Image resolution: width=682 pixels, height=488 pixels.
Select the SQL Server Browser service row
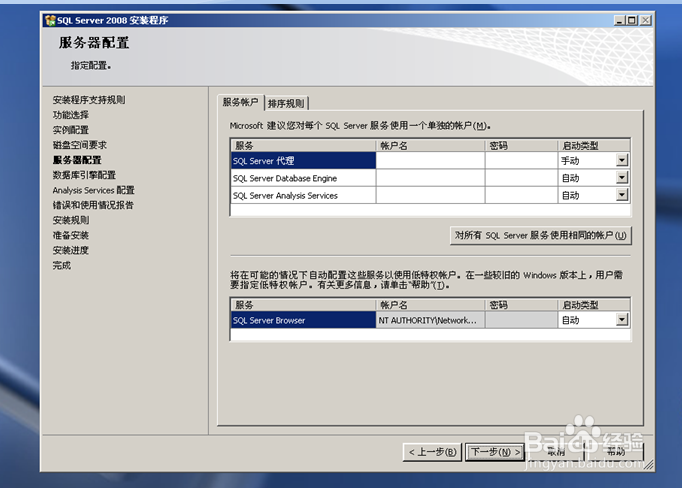pyautogui.click(x=303, y=320)
